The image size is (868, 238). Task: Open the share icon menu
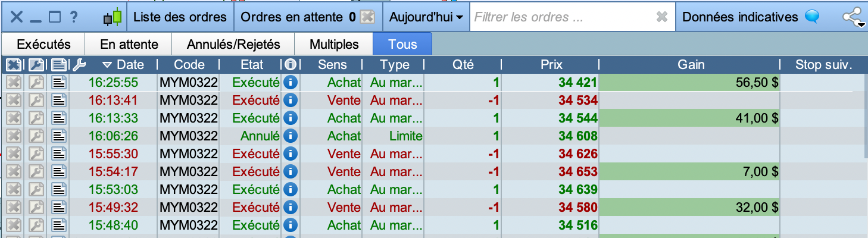point(854,17)
